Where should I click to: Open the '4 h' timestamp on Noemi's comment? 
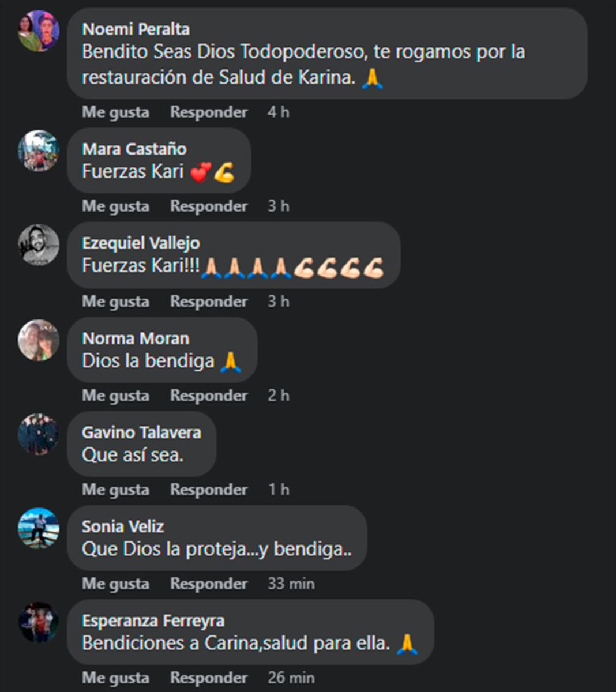279,112
